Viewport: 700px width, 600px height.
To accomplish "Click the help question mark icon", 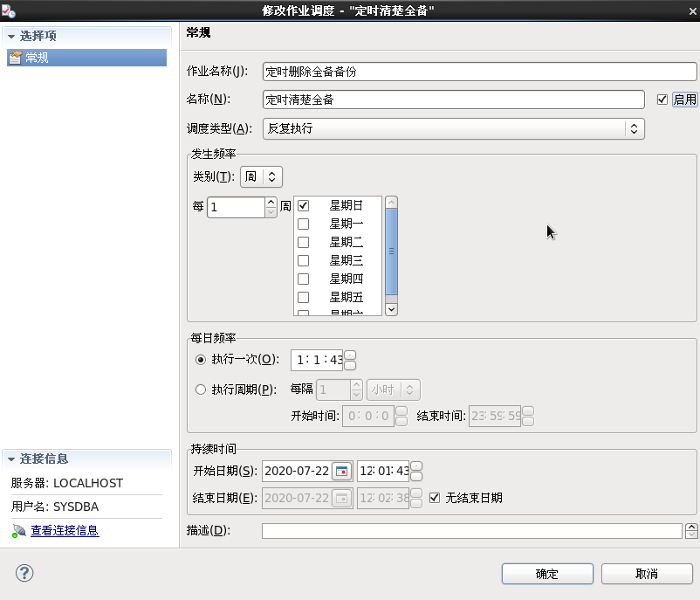I will [x=24, y=573].
